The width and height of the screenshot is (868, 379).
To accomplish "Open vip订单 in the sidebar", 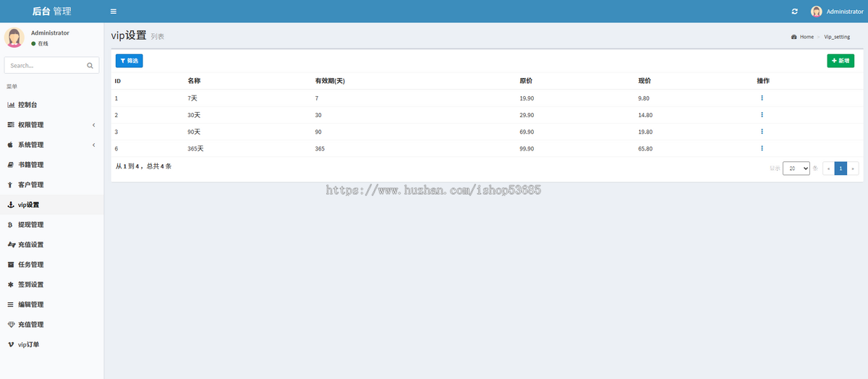I will [28, 344].
